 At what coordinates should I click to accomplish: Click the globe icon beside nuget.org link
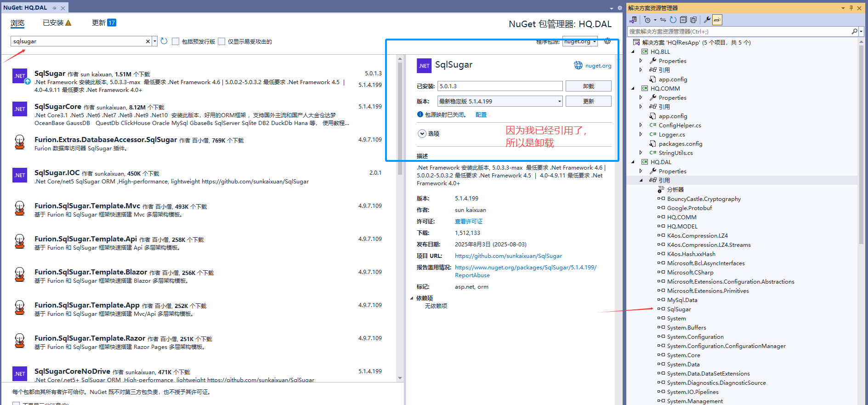pos(578,65)
